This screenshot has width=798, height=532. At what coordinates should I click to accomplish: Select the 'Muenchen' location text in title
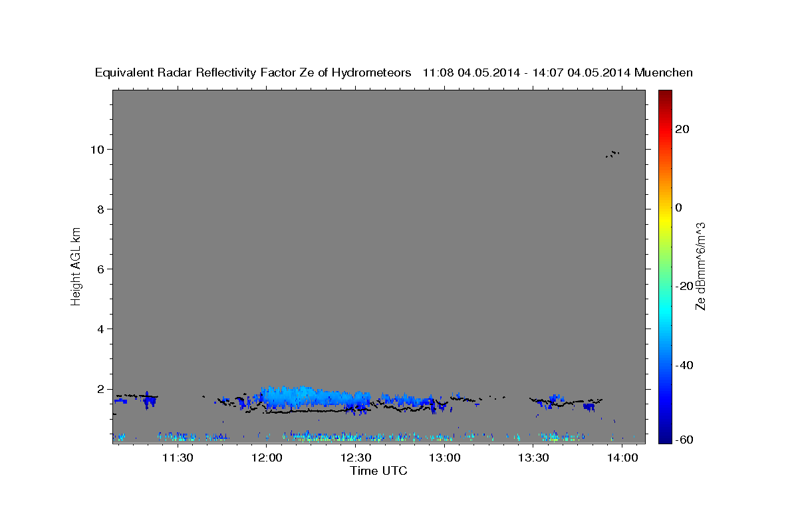(664, 72)
